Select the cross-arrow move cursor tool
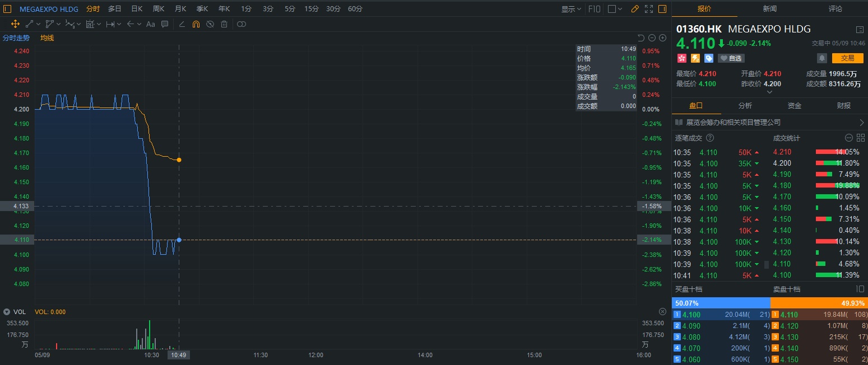The image size is (868, 365). tap(15, 24)
